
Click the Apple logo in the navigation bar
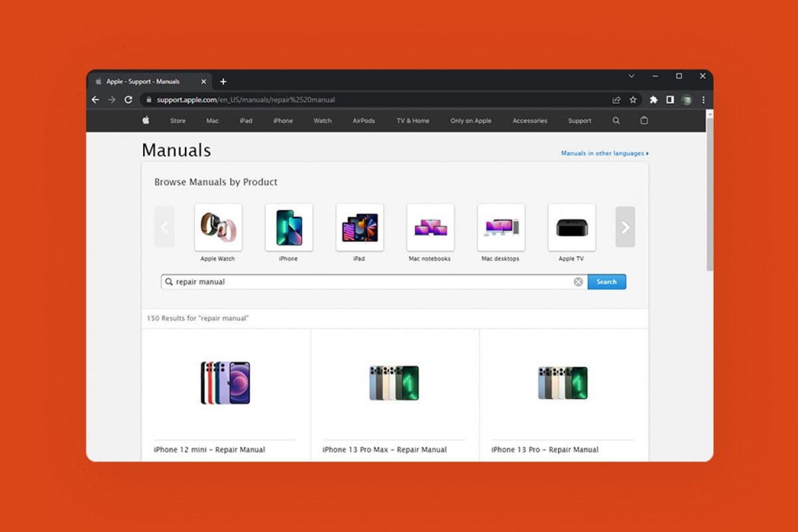point(145,120)
